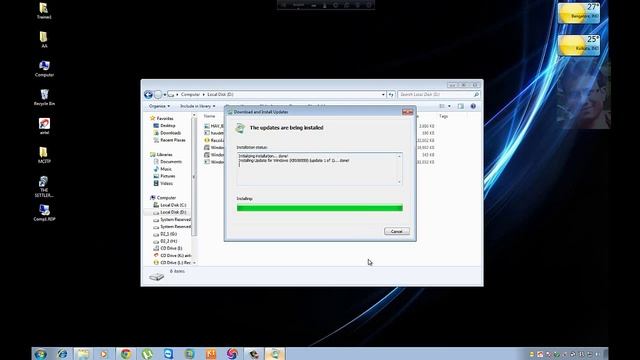Toggle the Explorer preview pane

click(x=461, y=106)
